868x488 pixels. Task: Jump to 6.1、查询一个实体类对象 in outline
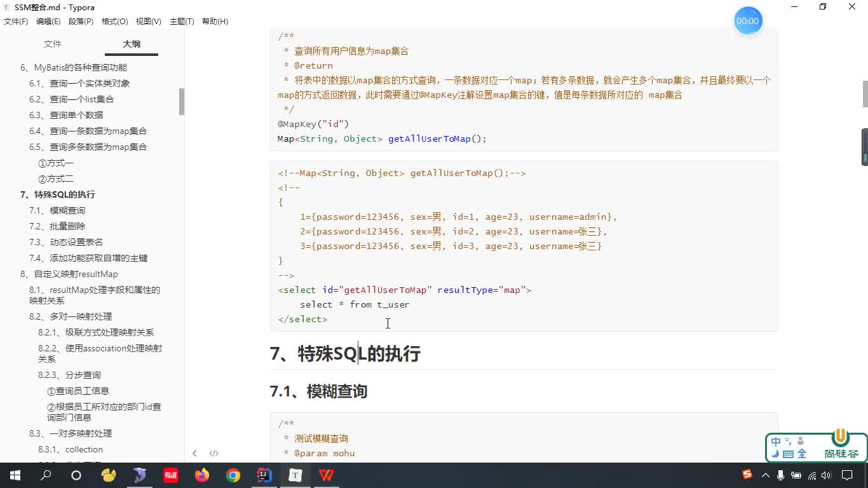click(79, 83)
